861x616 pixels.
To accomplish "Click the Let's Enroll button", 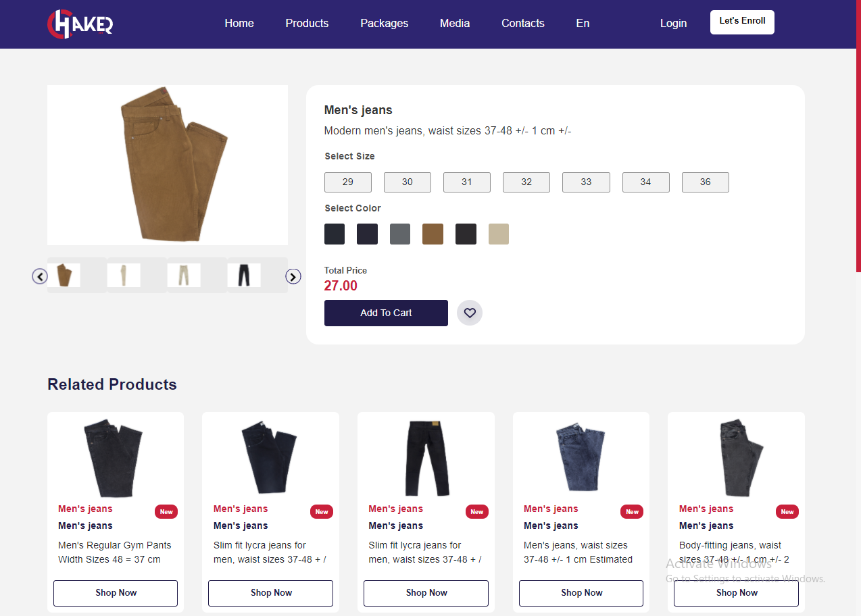I will click(742, 22).
